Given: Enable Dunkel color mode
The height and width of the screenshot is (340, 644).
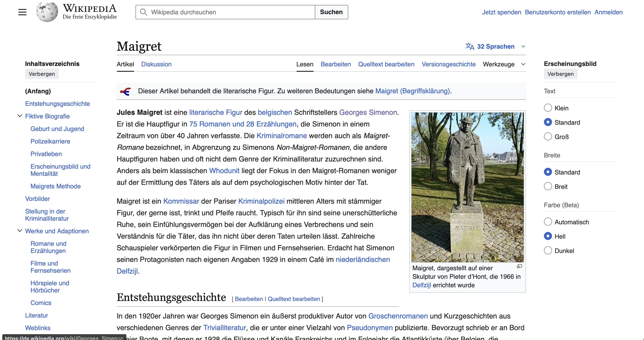Looking at the screenshot, I should tap(548, 250).
